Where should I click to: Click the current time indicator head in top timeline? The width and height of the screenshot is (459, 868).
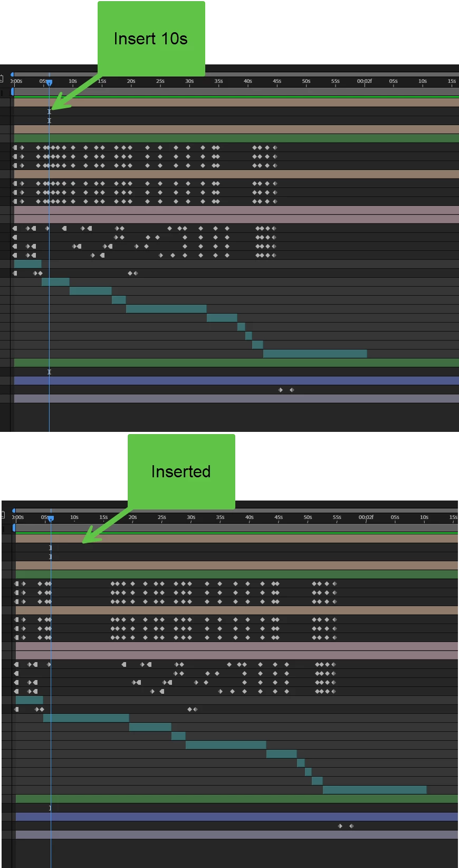49,82
